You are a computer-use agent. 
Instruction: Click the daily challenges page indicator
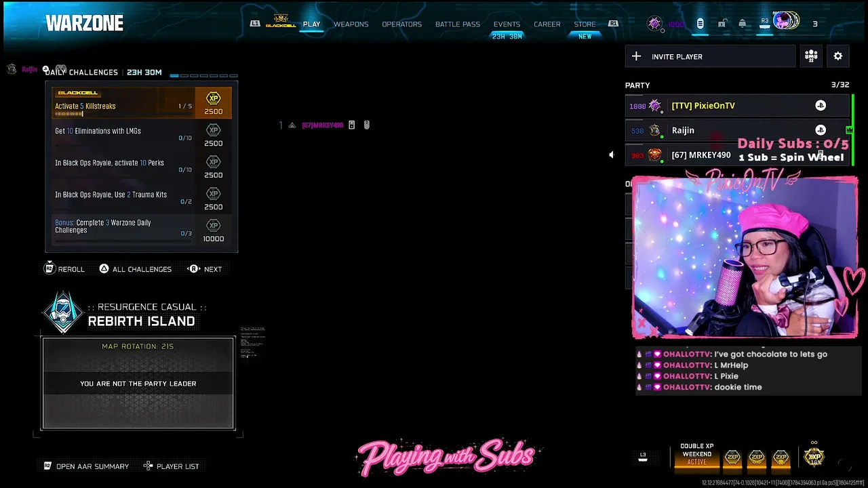click(x=203, y=75)
